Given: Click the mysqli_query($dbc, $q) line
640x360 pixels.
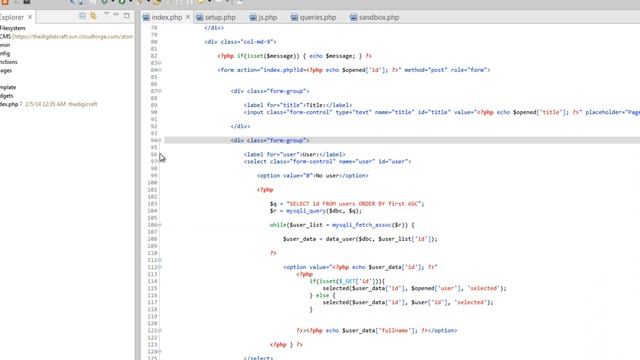Looking at the screenshot, I should click(316, 211).
